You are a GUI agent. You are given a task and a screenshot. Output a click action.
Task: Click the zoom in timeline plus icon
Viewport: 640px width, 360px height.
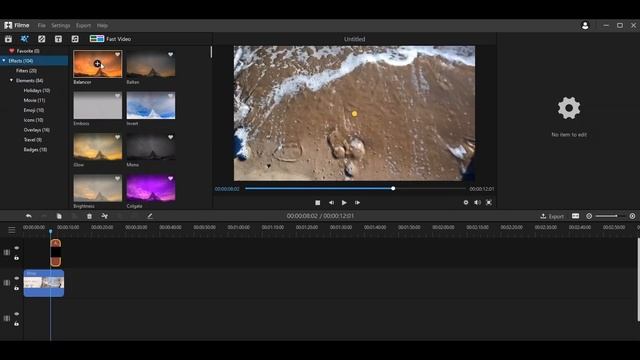(632, 216)
